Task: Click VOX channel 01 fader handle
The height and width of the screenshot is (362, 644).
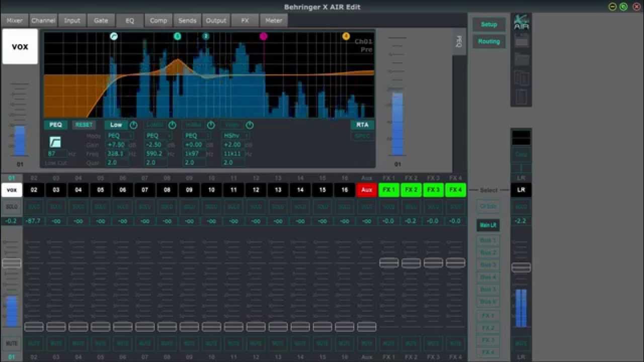Action: point(12,263)
